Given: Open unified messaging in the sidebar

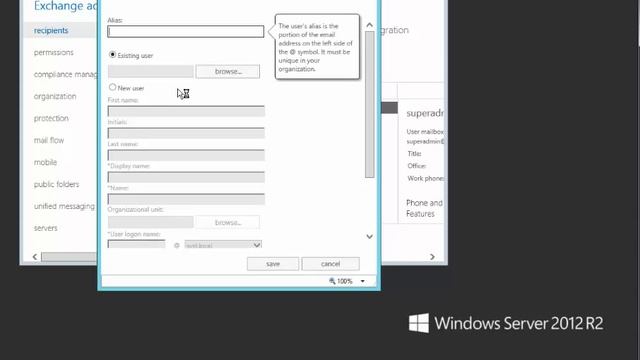Looking at the screenshot, I should (64, 206).
